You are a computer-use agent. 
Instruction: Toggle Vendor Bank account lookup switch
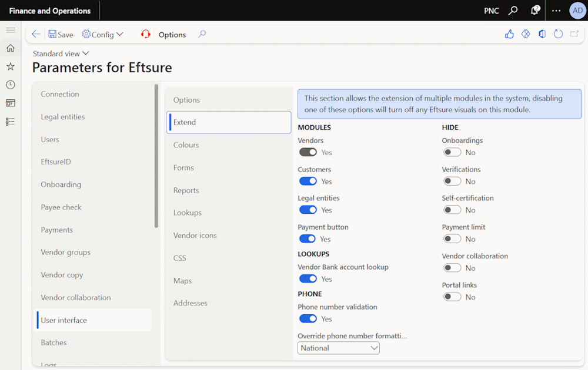pyautogui.click(x=308, y=279)
